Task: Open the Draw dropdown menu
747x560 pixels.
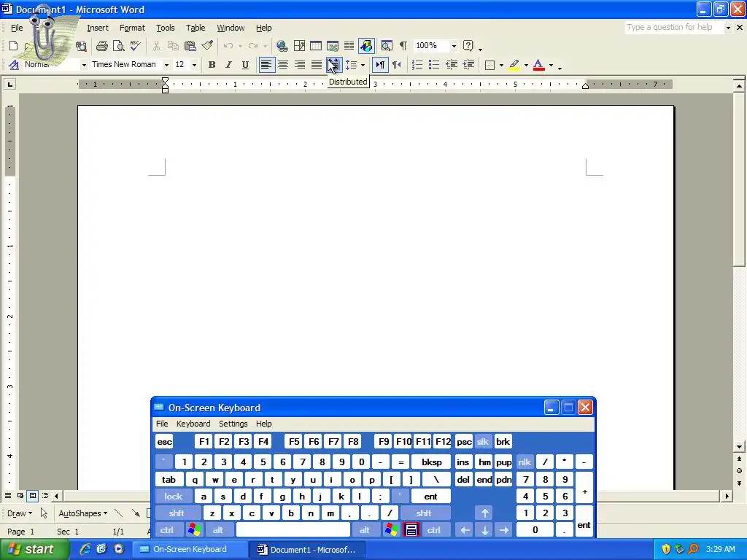Action: pyautogui.click(x=20, y=513)
